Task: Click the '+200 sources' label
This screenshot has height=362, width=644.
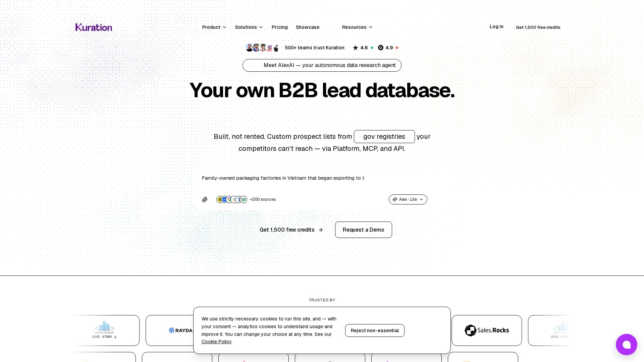Action: [x=263, y=199]
